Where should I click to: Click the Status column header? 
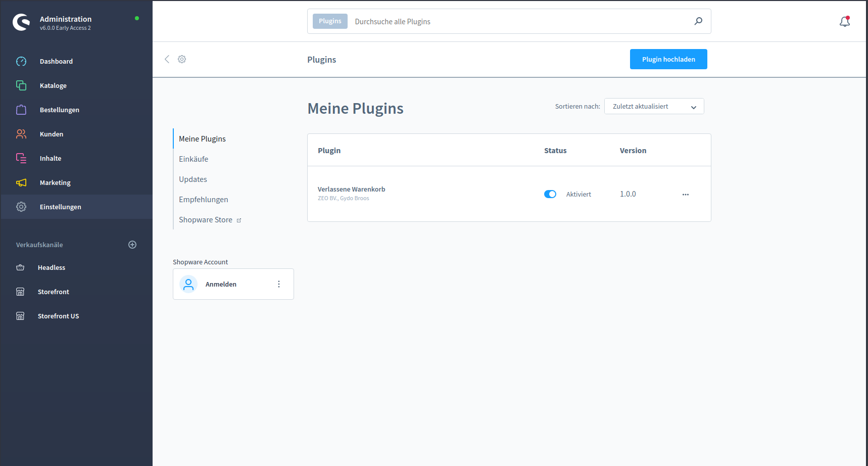click(555, 151)
